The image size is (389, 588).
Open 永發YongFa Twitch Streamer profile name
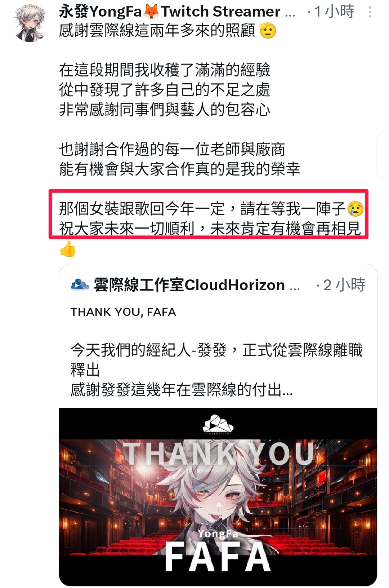coord(177,12)
